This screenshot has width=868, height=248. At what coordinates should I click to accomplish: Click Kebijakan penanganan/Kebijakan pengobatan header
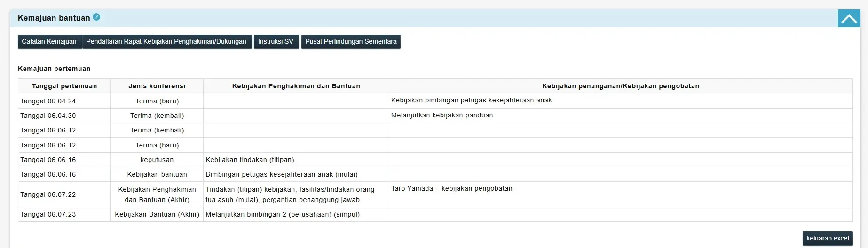(x=621, y=86)
